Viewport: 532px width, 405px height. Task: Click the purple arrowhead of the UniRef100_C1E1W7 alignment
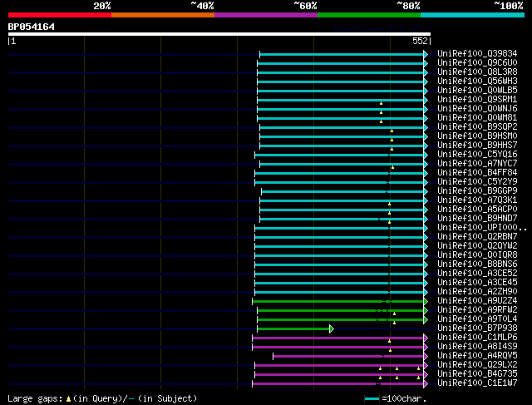426,383
